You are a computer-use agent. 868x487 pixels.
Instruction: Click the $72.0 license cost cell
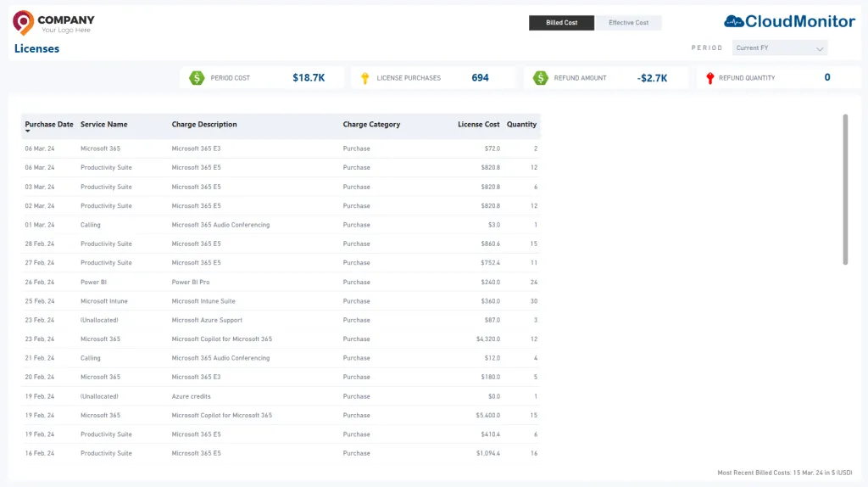point(492,148)
